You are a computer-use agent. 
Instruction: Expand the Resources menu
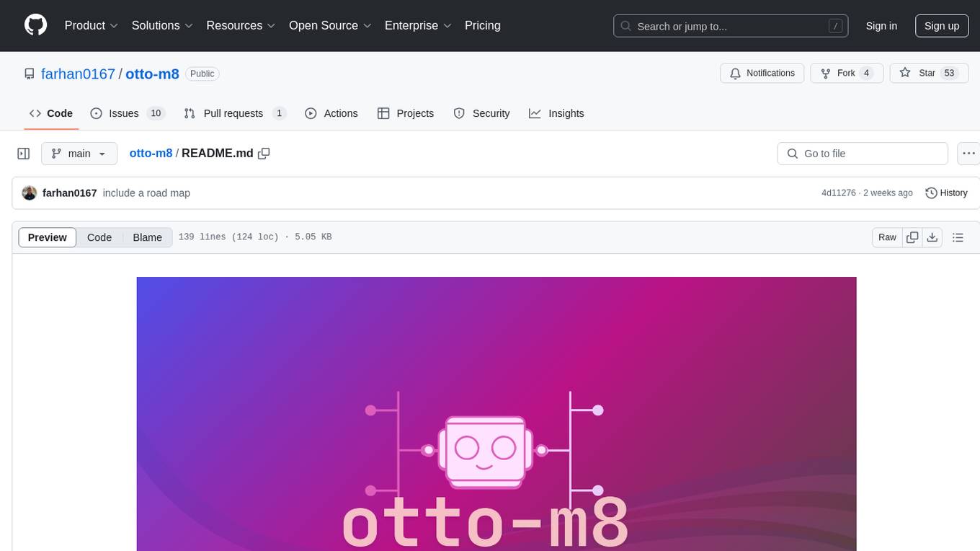241,25
